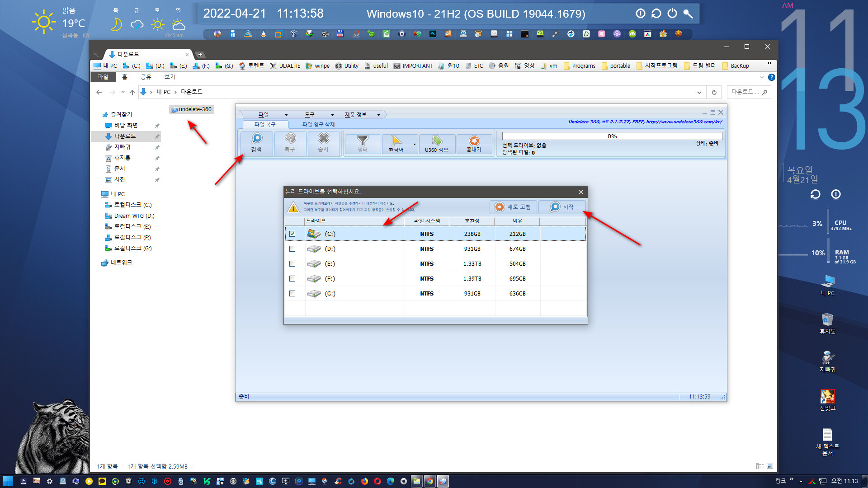The width and height of the screenshot is (868, 488).
Task: Check the (E:) drive checkbox
Action: coord(292,264)
